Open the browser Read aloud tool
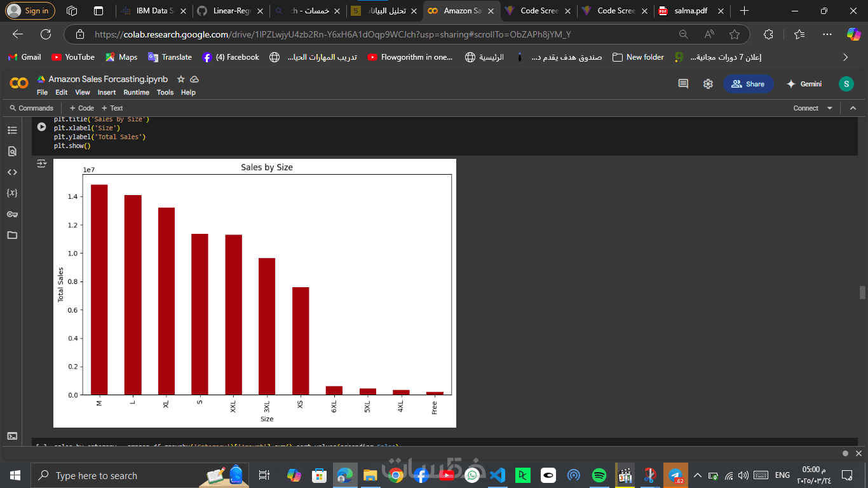This screenshot has height=488, width=868. 710,34
